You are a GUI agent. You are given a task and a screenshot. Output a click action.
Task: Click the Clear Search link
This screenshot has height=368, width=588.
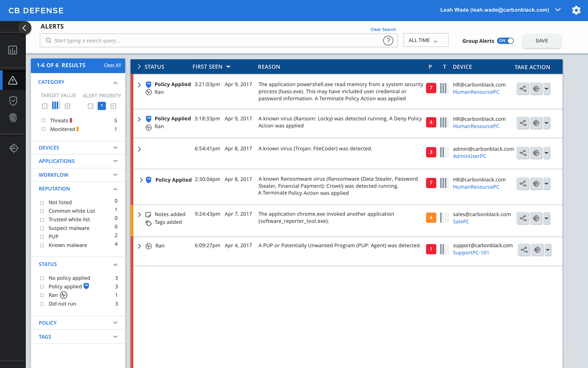point(383,30)
